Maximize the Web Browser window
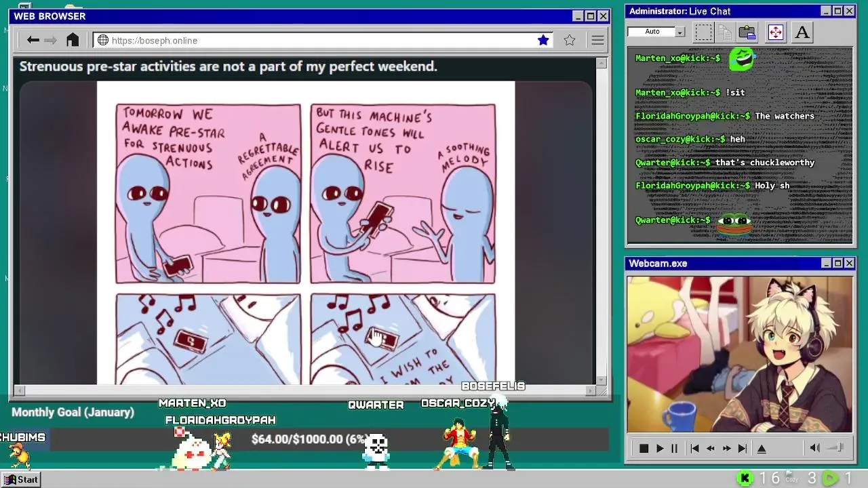Viewport: 868px width, 488px height. 590,16
